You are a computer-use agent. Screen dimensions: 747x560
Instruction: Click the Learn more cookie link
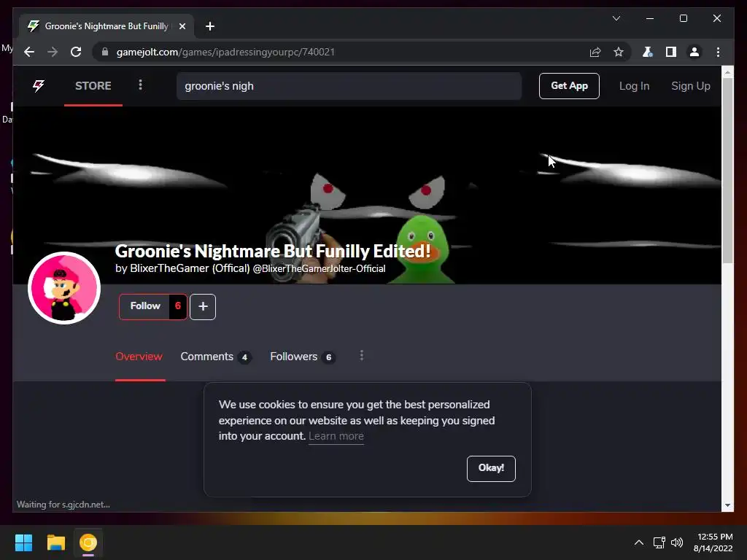coord(336,436)
